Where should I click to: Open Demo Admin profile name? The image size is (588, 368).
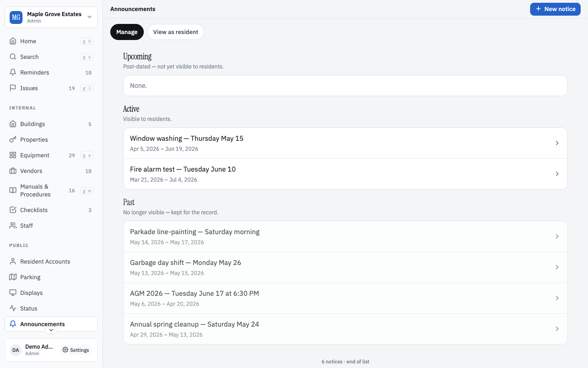point(39,347)
